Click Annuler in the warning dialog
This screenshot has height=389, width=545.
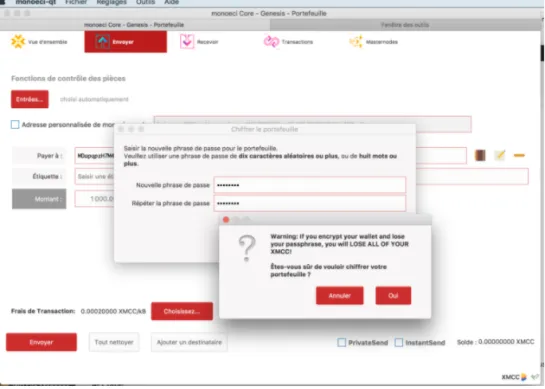click(340, 295)
